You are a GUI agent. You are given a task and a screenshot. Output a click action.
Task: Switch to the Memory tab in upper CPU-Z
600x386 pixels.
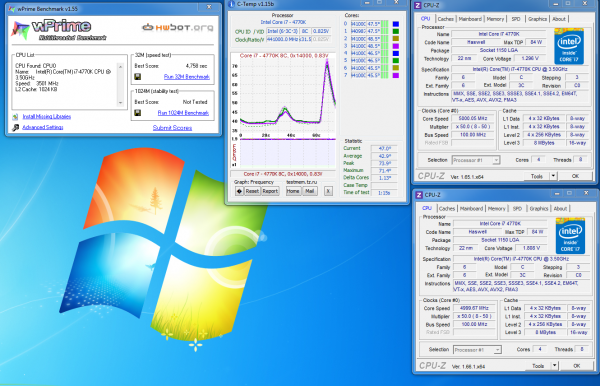(495, 19)
